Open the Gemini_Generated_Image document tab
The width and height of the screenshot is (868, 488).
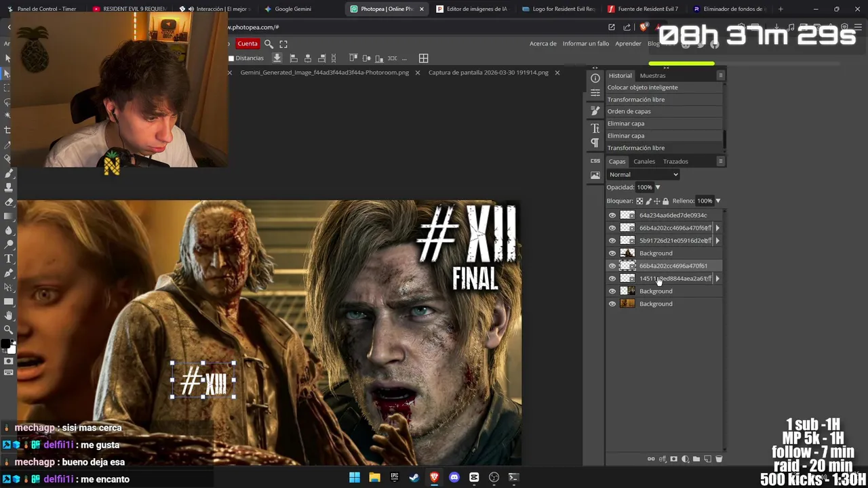click(324, 73)
